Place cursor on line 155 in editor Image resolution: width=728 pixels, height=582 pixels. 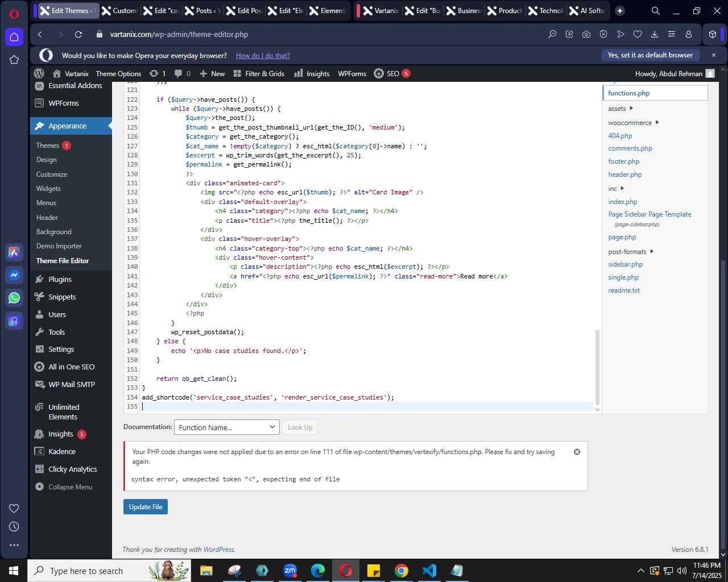coord(367,406)
